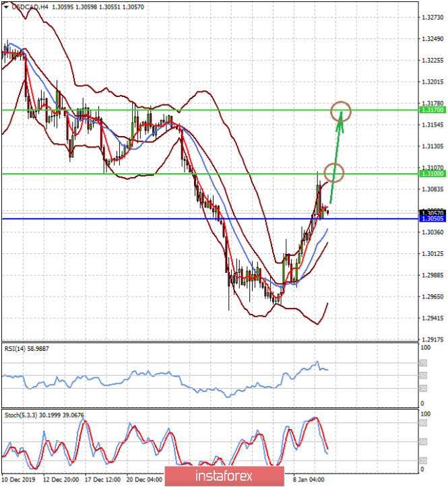The width and height of the screenshot is (448, 487).
Task: Click the 1.30835 price axis label
Action: click(433, 189)
